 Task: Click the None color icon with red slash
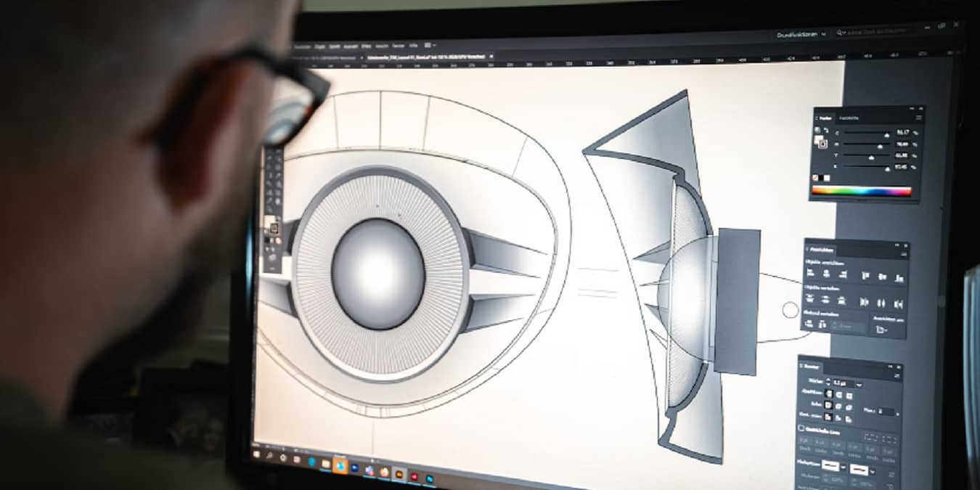point(814,176)
